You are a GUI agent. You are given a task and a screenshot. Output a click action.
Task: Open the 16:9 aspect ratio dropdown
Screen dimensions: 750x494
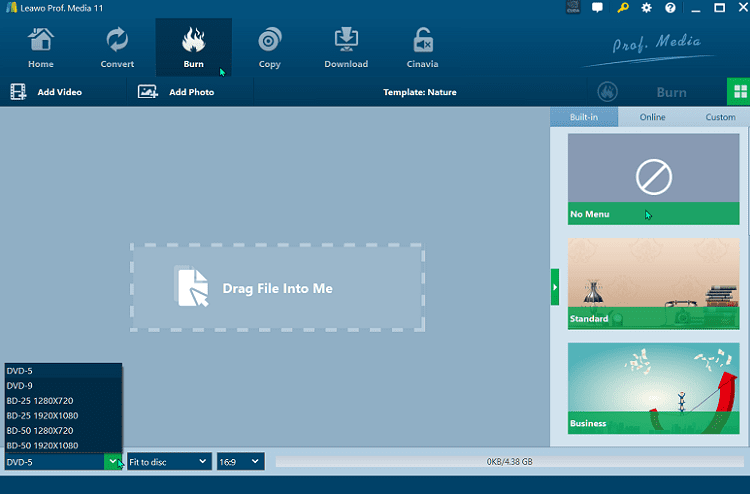point(241,462)
